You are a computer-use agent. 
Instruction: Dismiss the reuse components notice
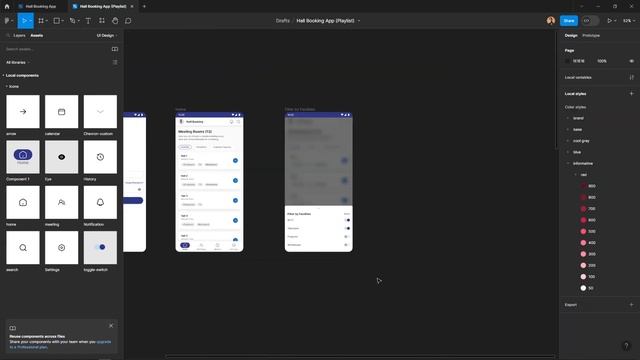[x=111, y=326]
